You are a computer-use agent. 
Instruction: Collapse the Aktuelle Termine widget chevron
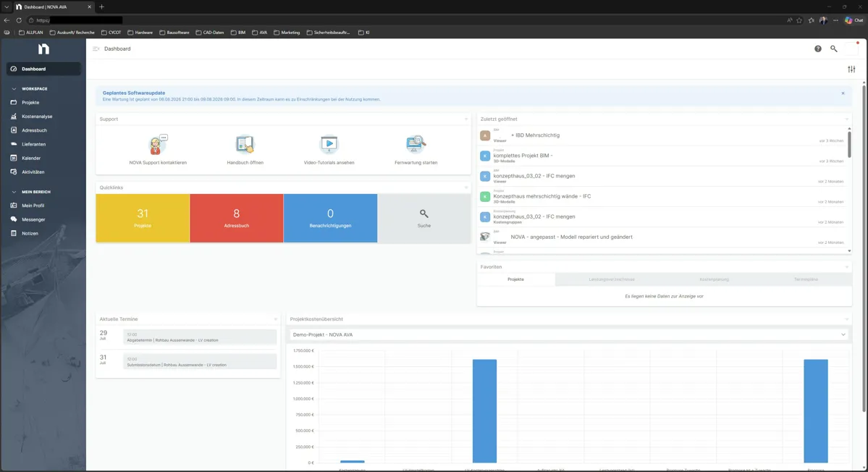pos(276,319)
